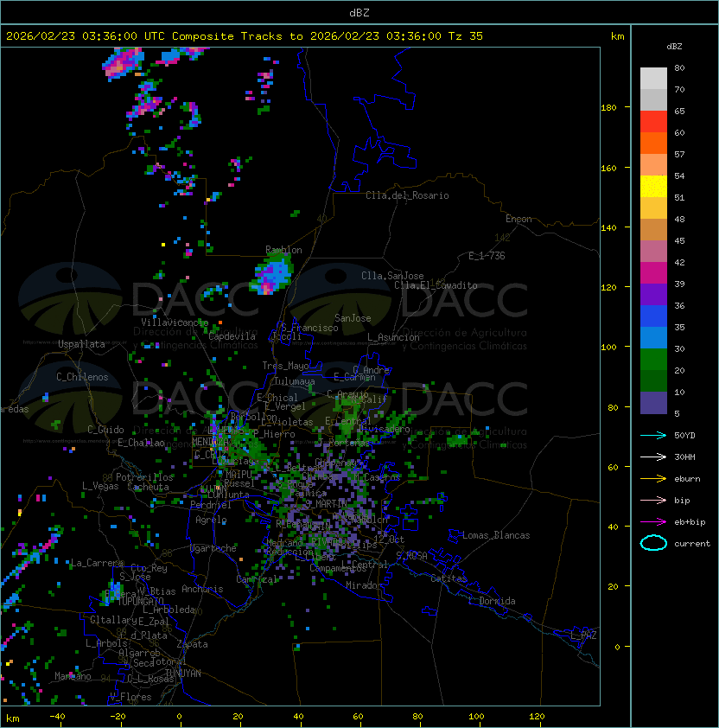Select the pink bip arrow symbol
Image resolution: width=719 pixels, height=728 pixels.
653,500
